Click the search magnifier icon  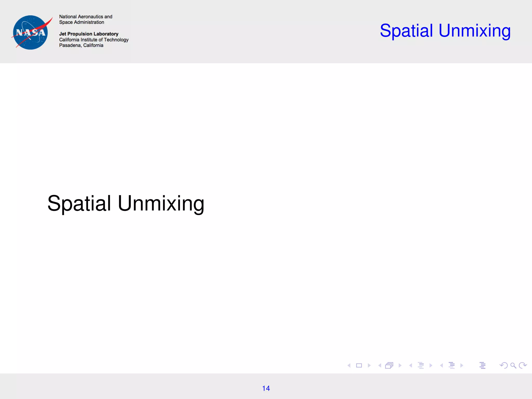point(513,365)
